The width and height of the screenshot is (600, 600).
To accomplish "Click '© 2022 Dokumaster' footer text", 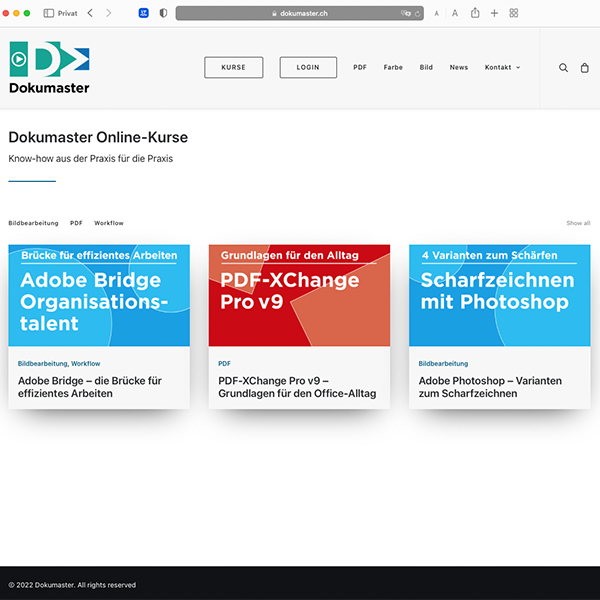I will 72,585.
